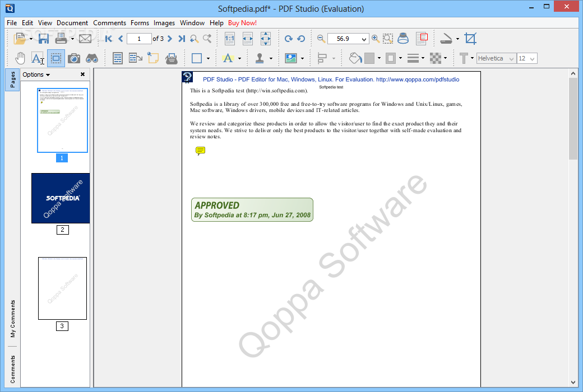
Task: Click the text box annotation tool
Action: tap(118, 58)
